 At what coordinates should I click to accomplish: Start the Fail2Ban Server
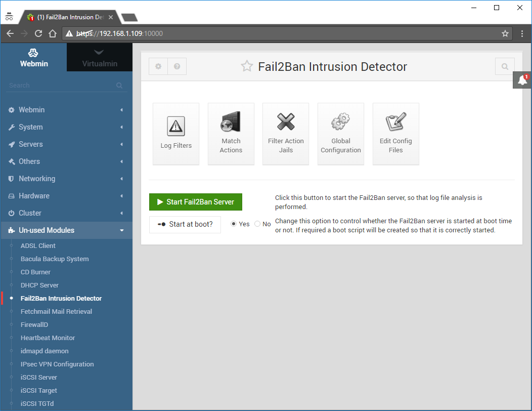pos(195,202)
